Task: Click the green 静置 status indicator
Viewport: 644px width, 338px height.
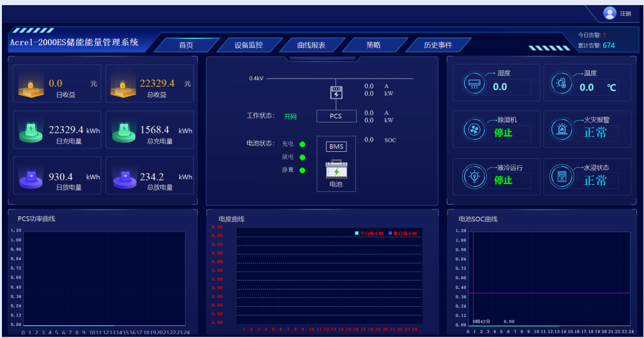Action: tap(303, 170)
